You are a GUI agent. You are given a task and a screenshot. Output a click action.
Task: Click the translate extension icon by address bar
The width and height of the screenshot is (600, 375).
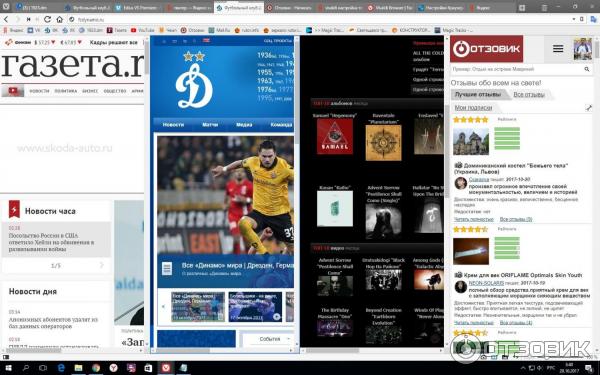[x=594, y=19]
